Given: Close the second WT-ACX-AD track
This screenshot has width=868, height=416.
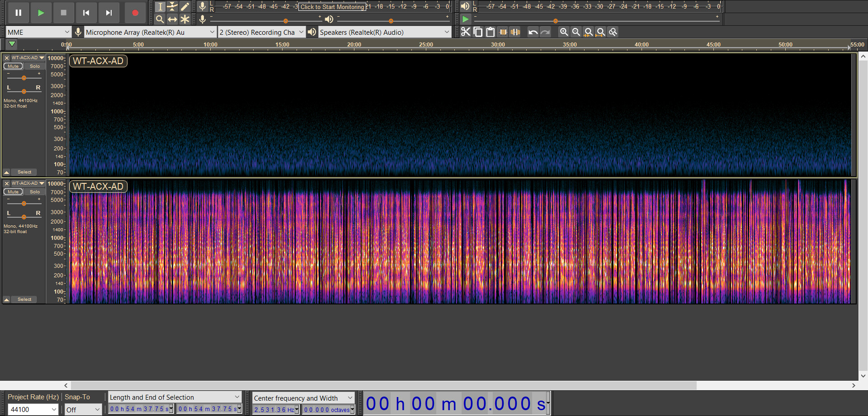Looking at the screenshot, I should (x=7, y=183).
